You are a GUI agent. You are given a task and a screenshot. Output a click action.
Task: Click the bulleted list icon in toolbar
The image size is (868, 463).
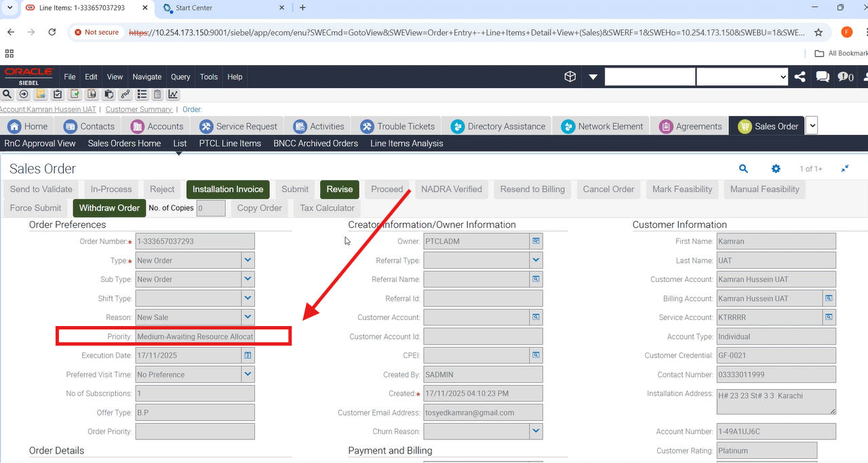click(x=142, y=94)
